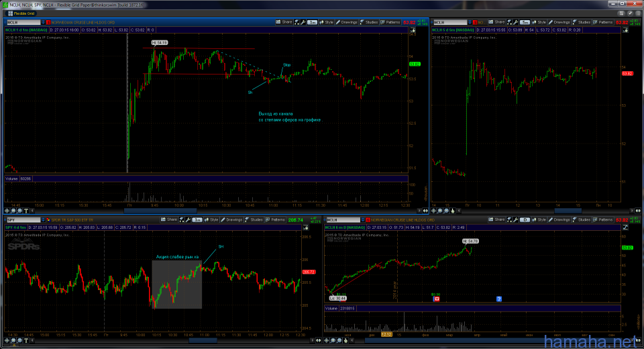The image size is (644, 349).
Task: Expand symbol dropdown arrow in bottom-right NCLH chart
Action: coord(363,220)
